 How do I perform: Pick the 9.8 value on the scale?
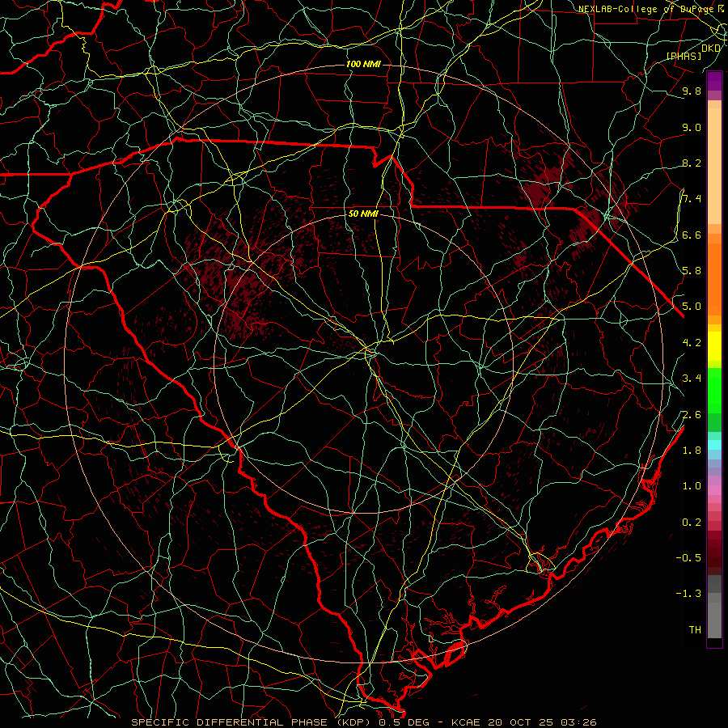pyautogui.click(x=692, y=91)
